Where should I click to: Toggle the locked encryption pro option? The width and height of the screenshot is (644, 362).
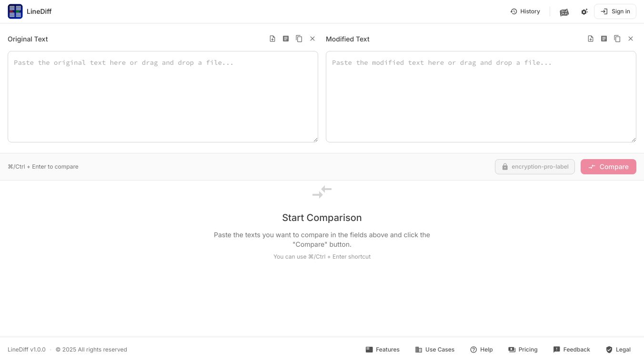[534, 167]
